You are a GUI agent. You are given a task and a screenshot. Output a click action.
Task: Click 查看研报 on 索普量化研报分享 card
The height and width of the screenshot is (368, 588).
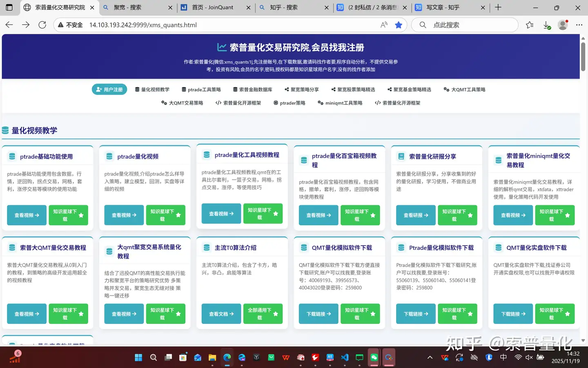tap(416, 215)
